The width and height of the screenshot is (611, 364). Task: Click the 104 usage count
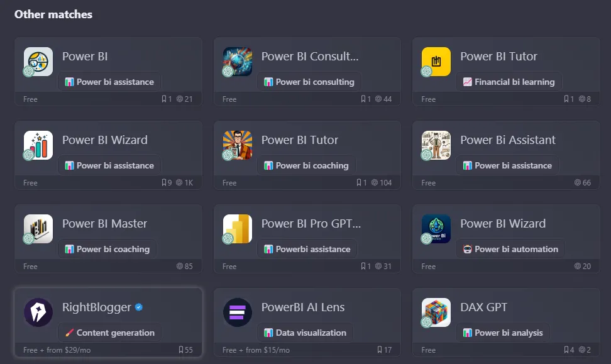pos(386,182)
